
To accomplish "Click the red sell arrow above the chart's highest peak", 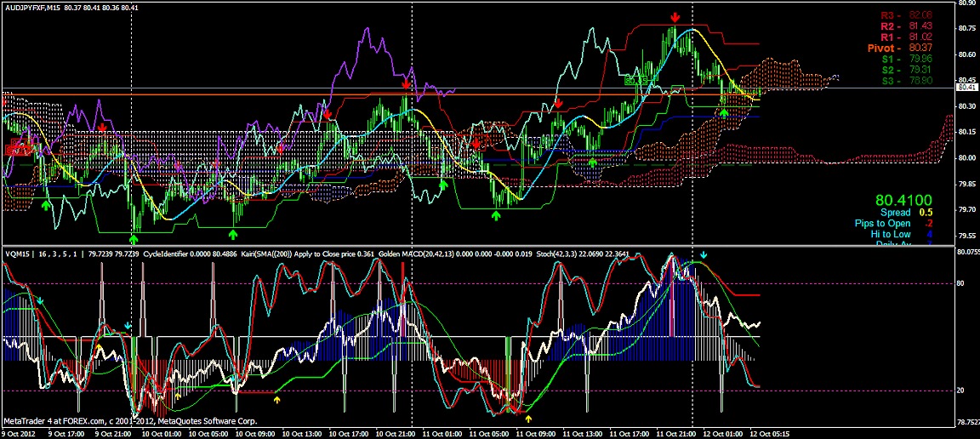I will (x=675, y=17).
